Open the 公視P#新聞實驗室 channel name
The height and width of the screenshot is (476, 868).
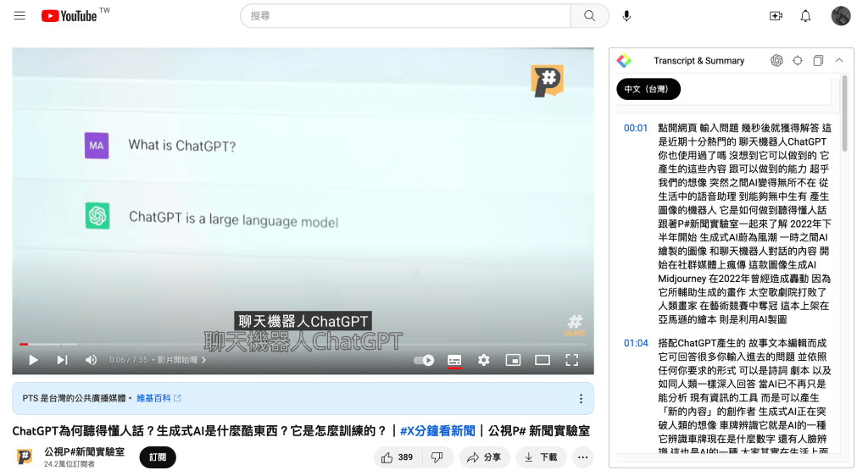click(x=84, y=451)
